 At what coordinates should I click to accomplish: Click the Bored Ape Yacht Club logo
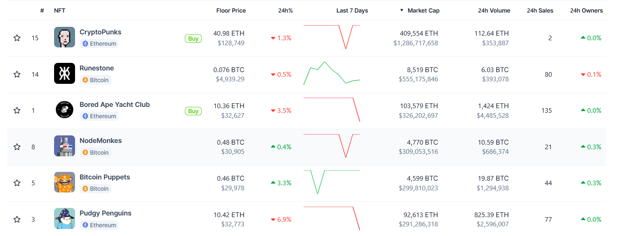click(65, 110)
